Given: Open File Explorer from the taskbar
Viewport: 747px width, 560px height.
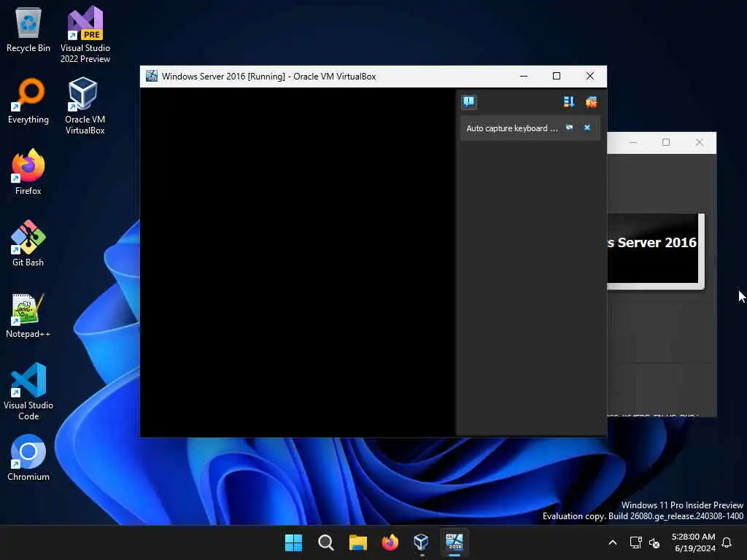Looking at the screenshot, I should pyautogui.click(x=357, y=542).
